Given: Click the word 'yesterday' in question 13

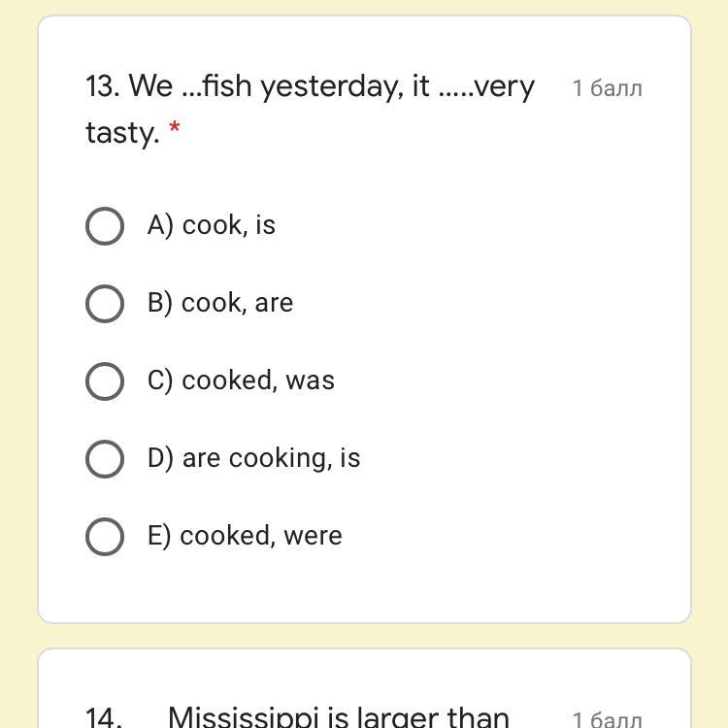Looking at the screenshot, I should [x=330, y=86].
